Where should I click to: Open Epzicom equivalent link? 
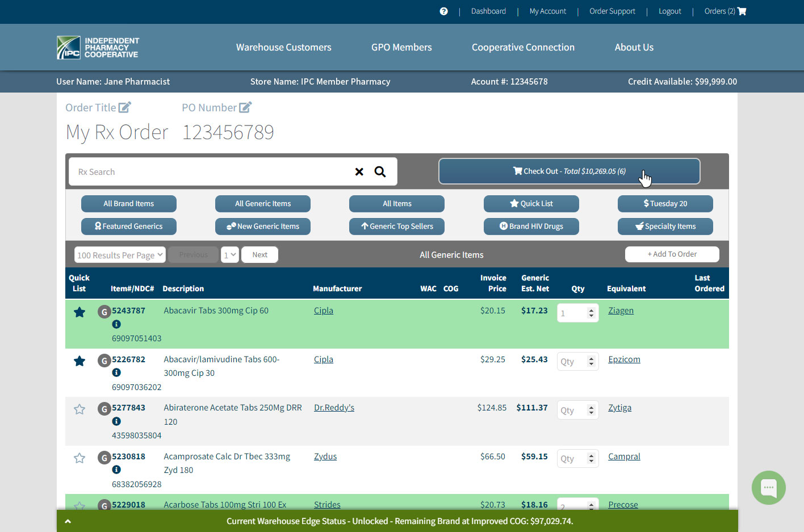[624, 359]
